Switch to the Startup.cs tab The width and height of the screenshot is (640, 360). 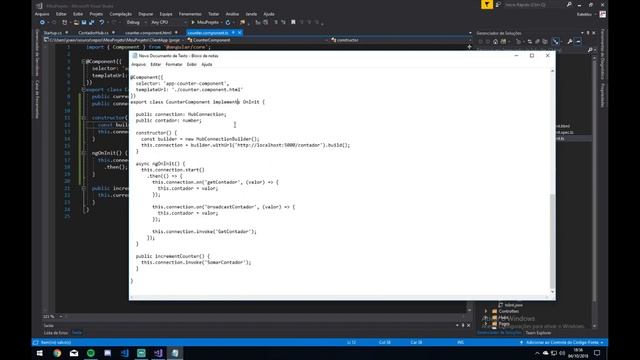[x=53, y=33]
